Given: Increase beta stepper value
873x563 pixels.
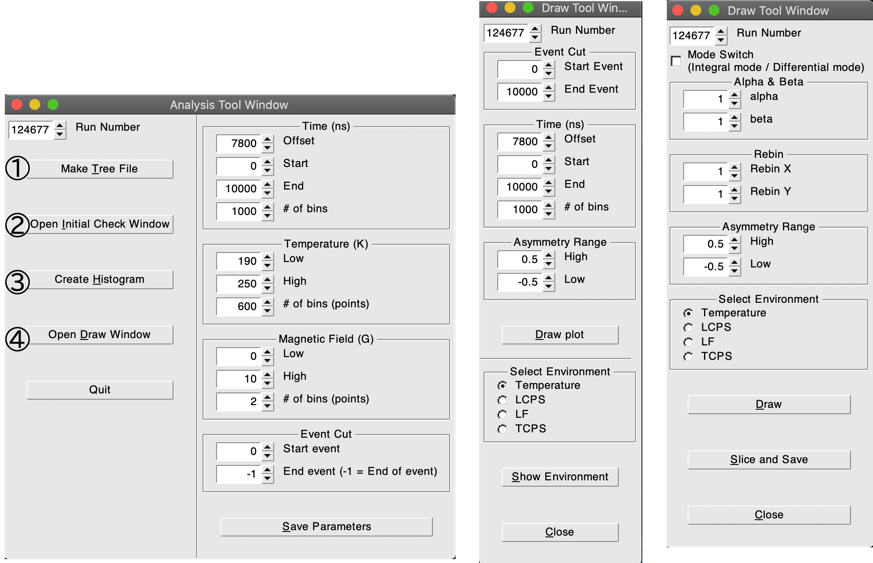Looking at the screenshot, I should tap(735, 118).
